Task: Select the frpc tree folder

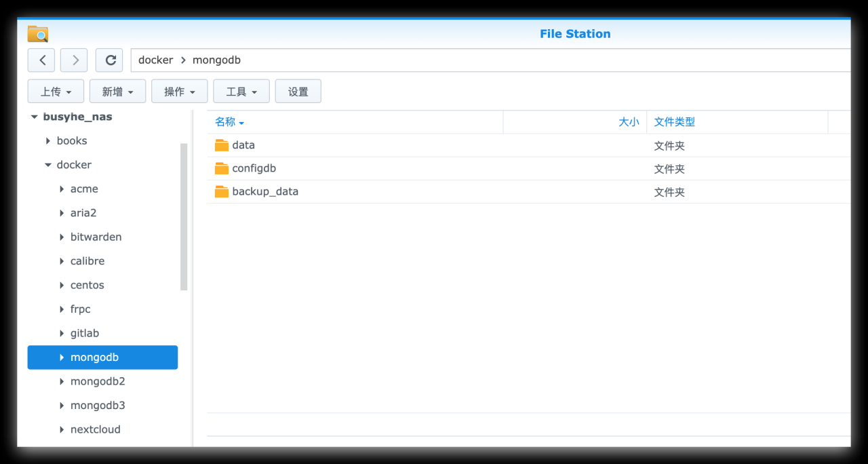Action: pyautogui.click(x=80, y=309)
